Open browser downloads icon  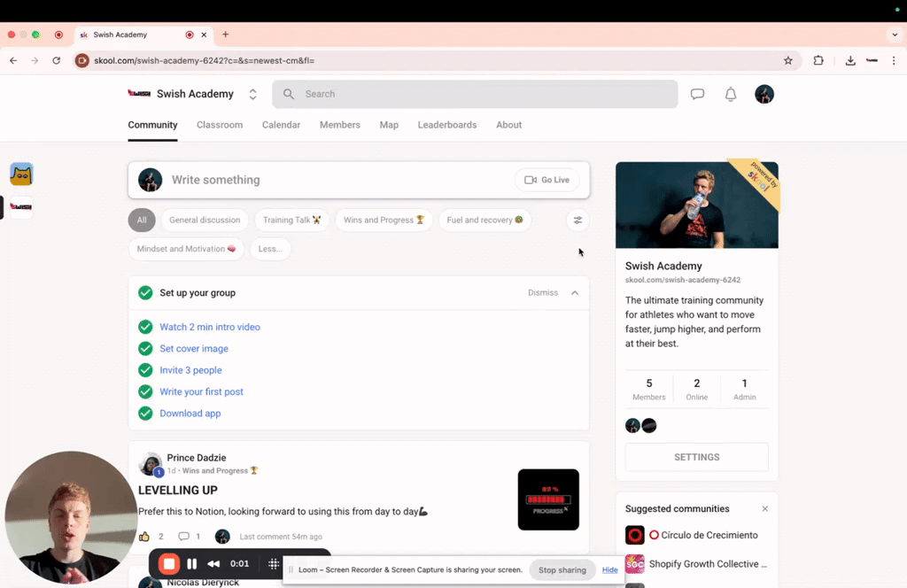coord(850,61)
